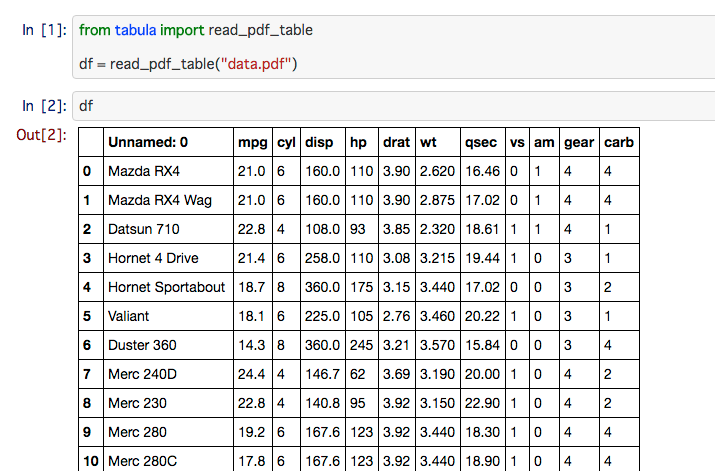Click the drat column header
This screenshot has height=471, width=715.
(x=397, y=142)
